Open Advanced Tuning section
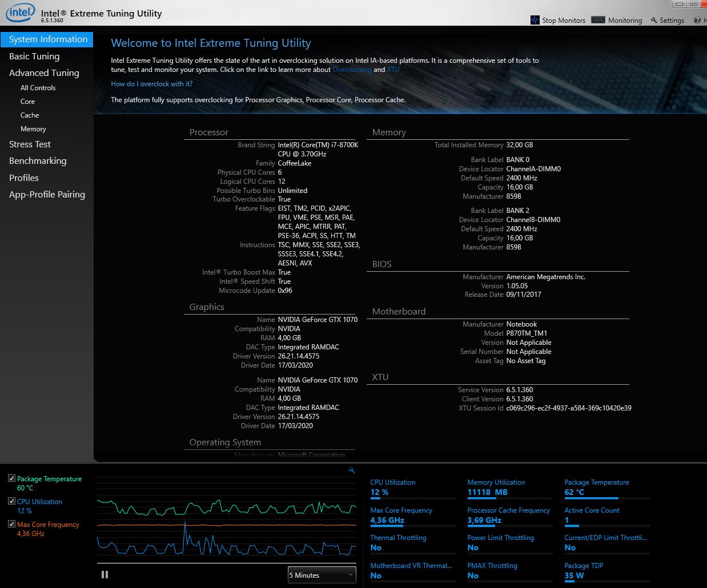Screen dimensions: 707x588 (x=44, y=73)
